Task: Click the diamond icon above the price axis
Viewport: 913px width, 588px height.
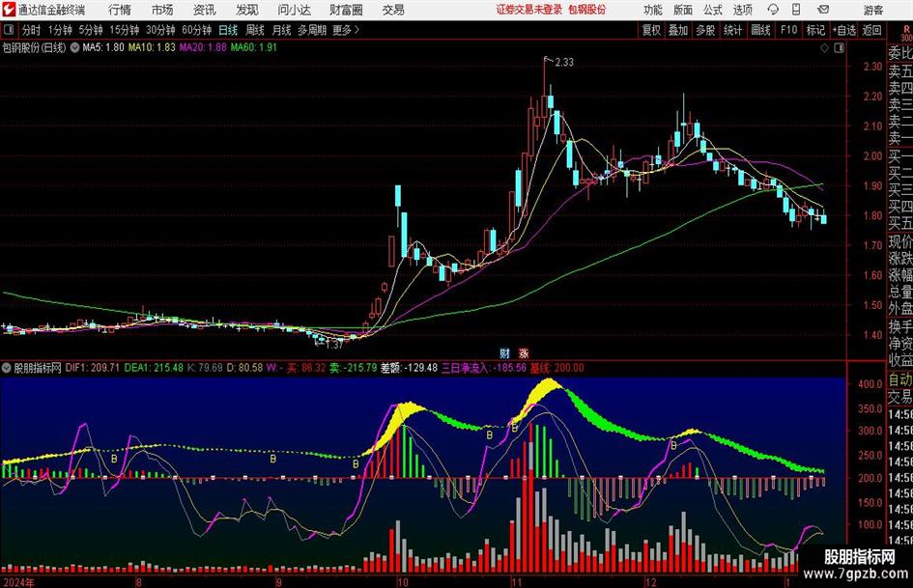Action: [824, 48]
